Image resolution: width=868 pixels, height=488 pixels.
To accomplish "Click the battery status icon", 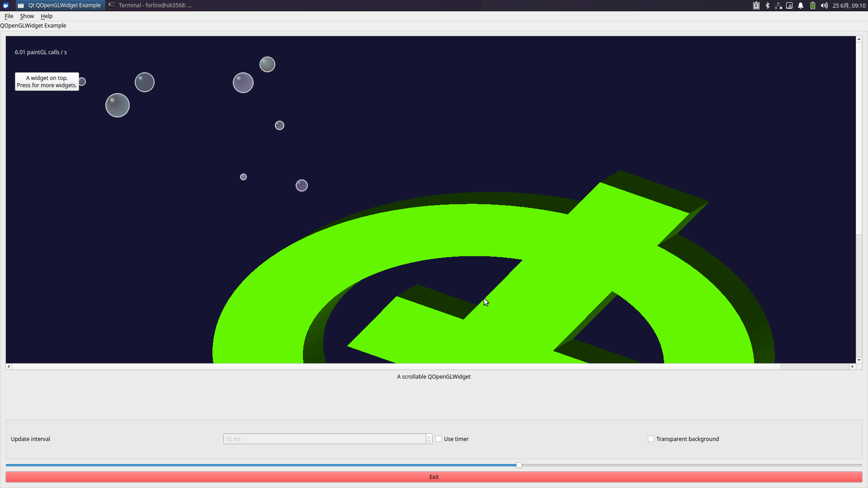I will point(812,5).
